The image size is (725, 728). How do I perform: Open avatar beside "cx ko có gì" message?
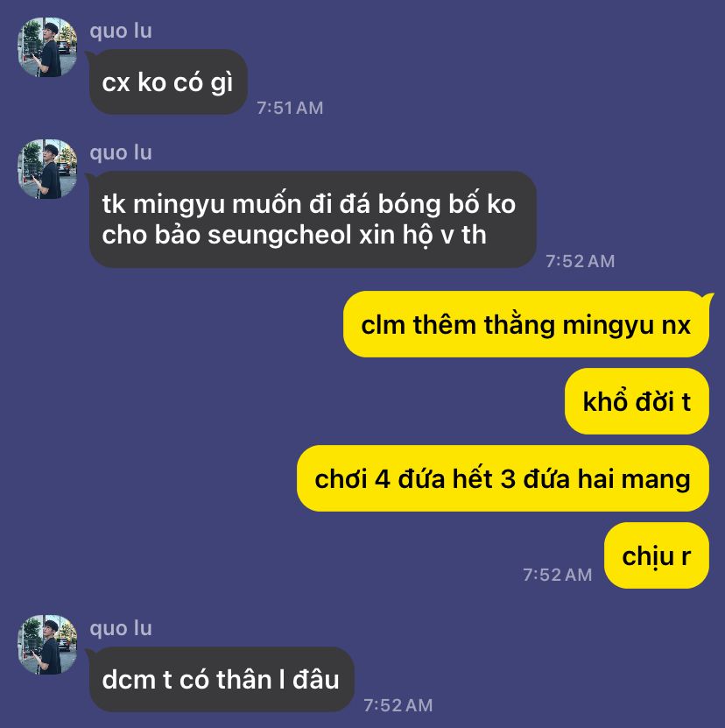tap(47, 47)
